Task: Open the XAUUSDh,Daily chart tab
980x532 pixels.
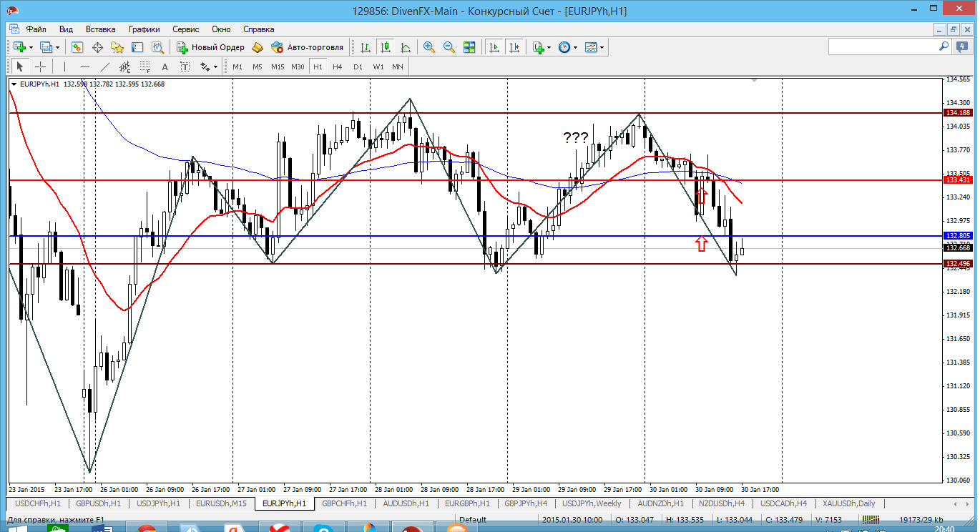Action: pos(848,503)
